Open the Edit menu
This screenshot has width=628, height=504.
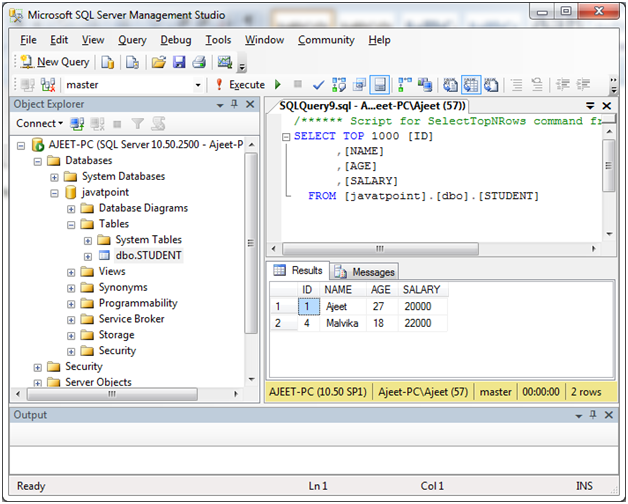59,40
